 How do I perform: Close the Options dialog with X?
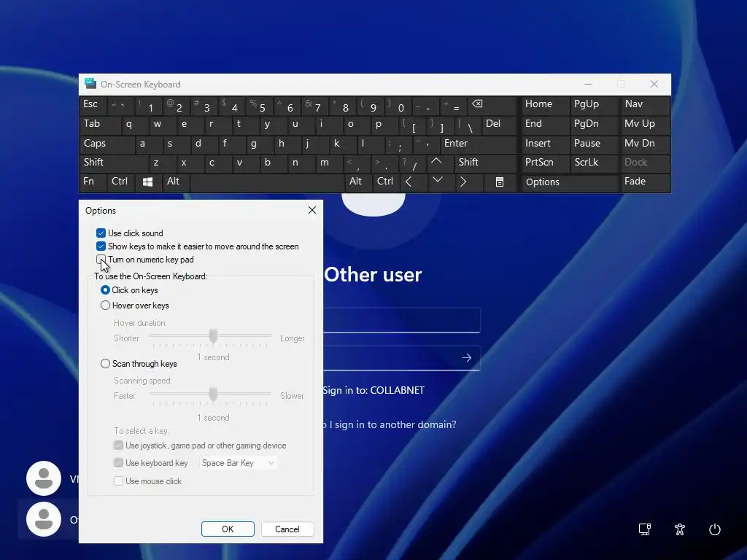(x=312, y=210)
